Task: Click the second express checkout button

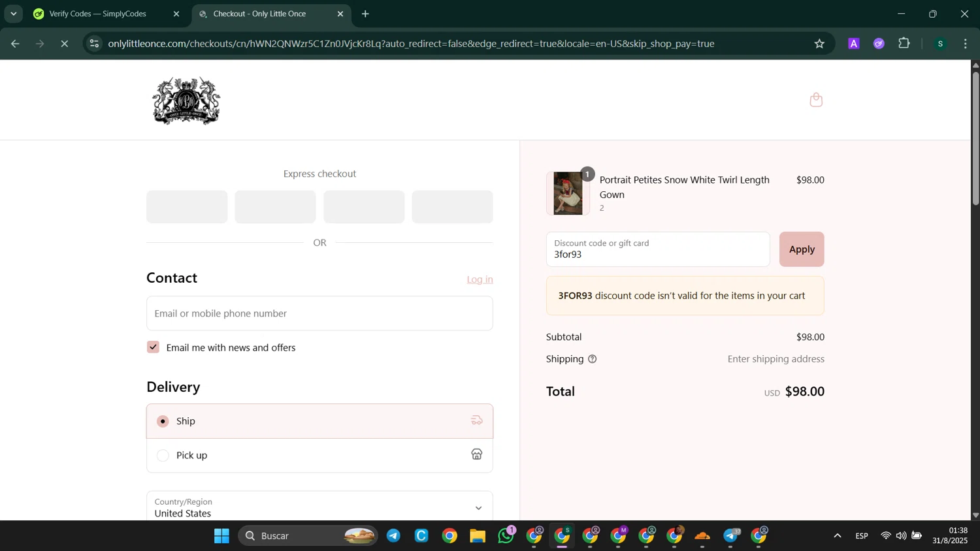Action: pyautogui.click(x=275, y=207)
